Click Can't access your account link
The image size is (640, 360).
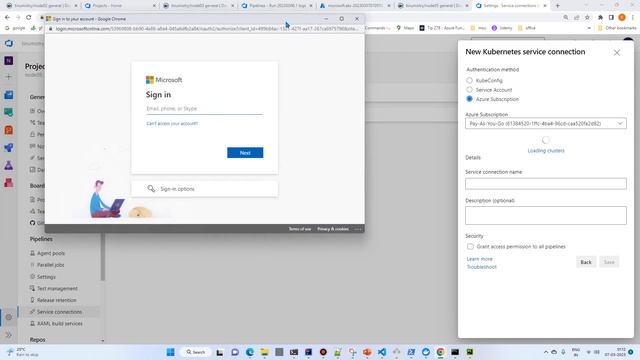(x=172, y=123)
